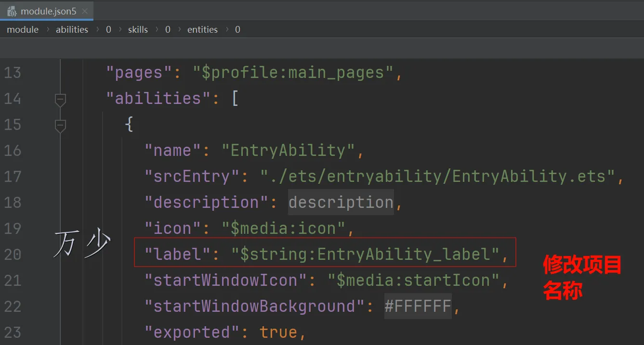Click line number 23 in the gutter
This screenshot has height=345, width=644.
tap(13, 332)
